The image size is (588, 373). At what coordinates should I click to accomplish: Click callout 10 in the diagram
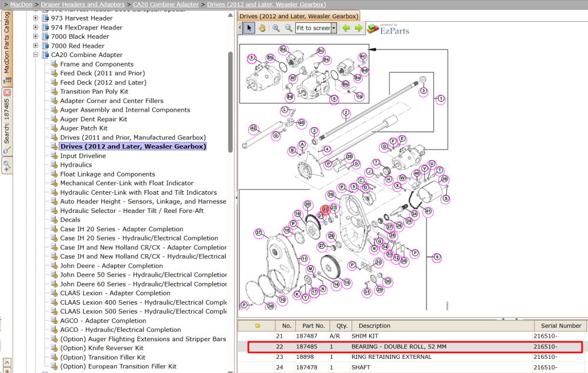pos(282,300)
